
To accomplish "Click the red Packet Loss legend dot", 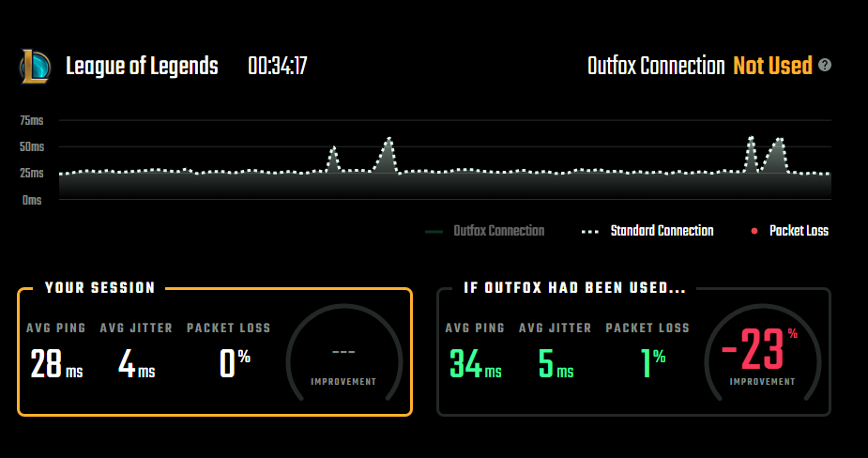I will 754,231.
